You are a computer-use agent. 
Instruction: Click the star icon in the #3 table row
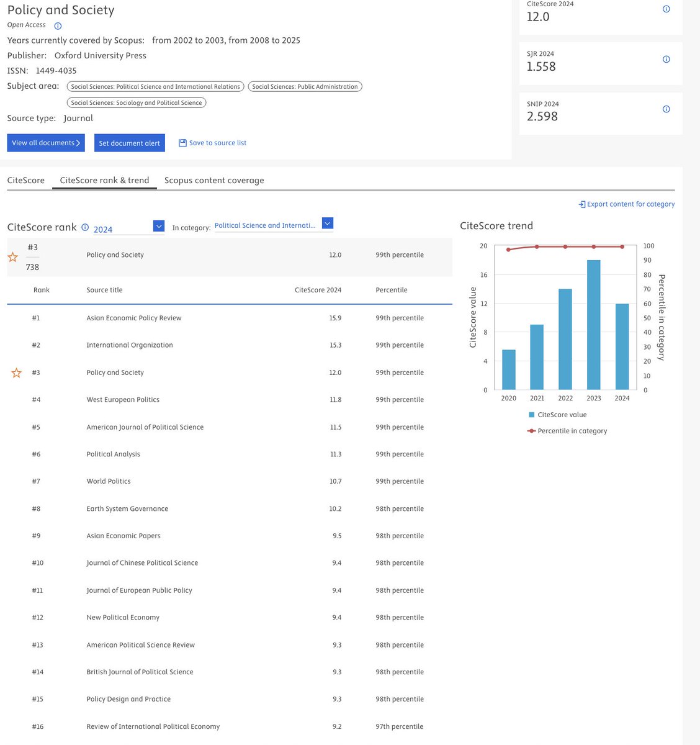click(17, 373)
